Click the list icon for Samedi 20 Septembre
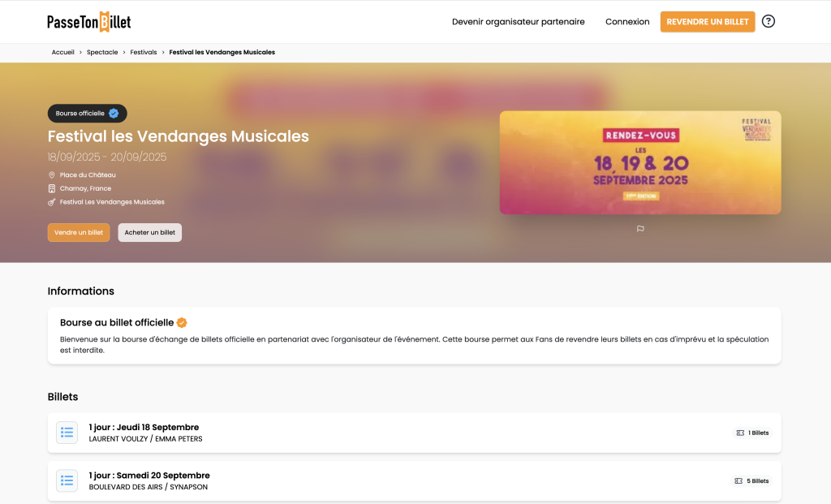Viewport: 831px width, 504px height. [x=67, y=480]
